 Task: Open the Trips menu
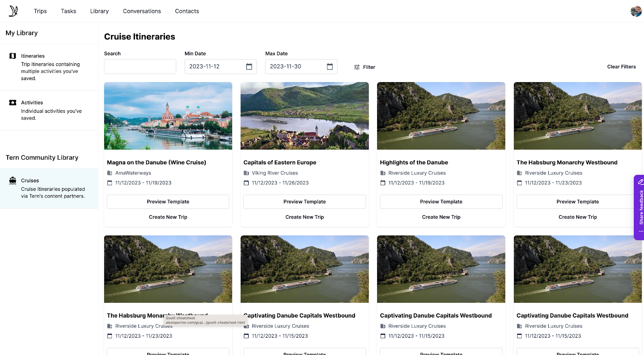click(40, 11)
